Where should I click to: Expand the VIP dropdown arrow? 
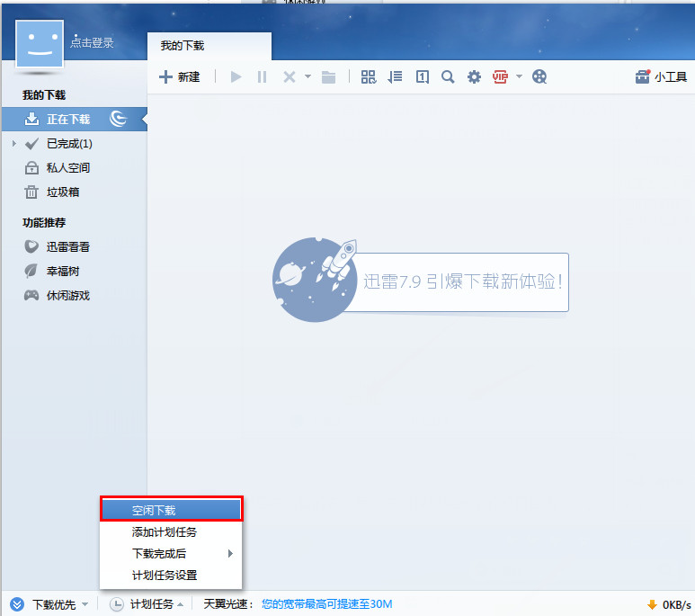click(519, 76)
